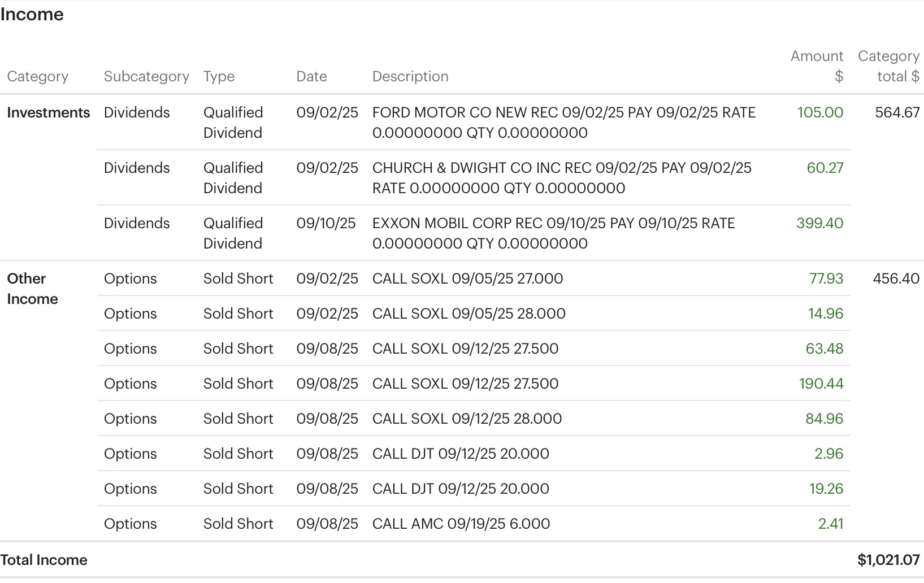The height and width of the screenshot is (583, 924).
Task: Click the $1,021.07 total income value
Action: point(888,560)
